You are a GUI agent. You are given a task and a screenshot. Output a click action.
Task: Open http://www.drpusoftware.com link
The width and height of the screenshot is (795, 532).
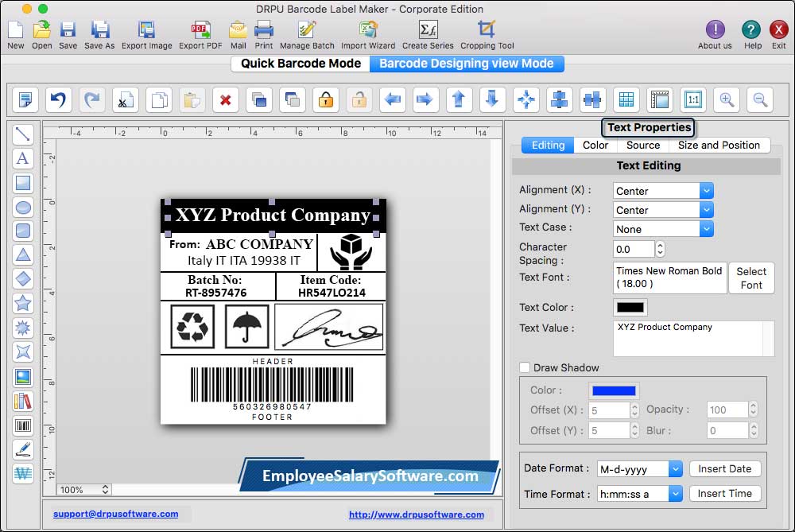coord(417,515)
